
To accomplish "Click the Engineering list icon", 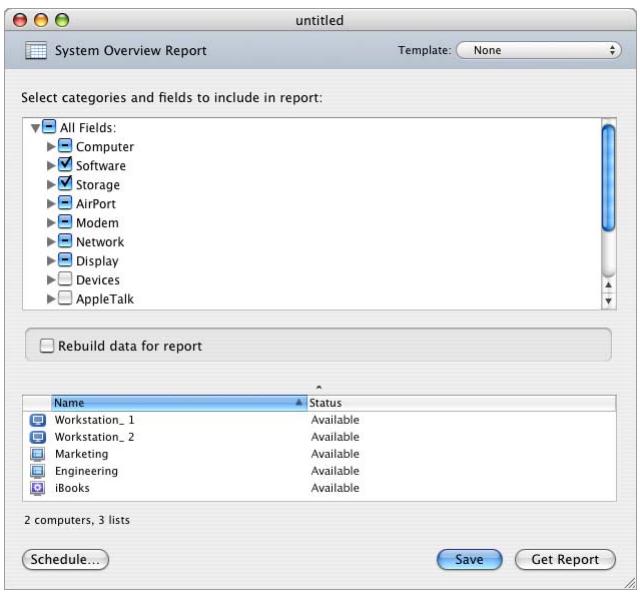I will point(38,471).
